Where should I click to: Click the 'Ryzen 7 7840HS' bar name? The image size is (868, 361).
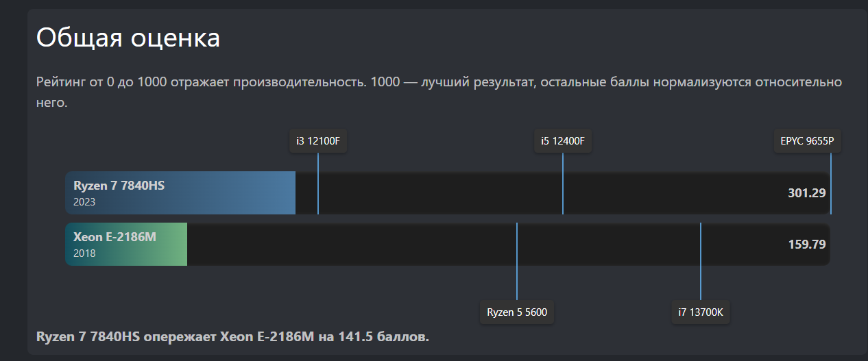pos(119,186)
